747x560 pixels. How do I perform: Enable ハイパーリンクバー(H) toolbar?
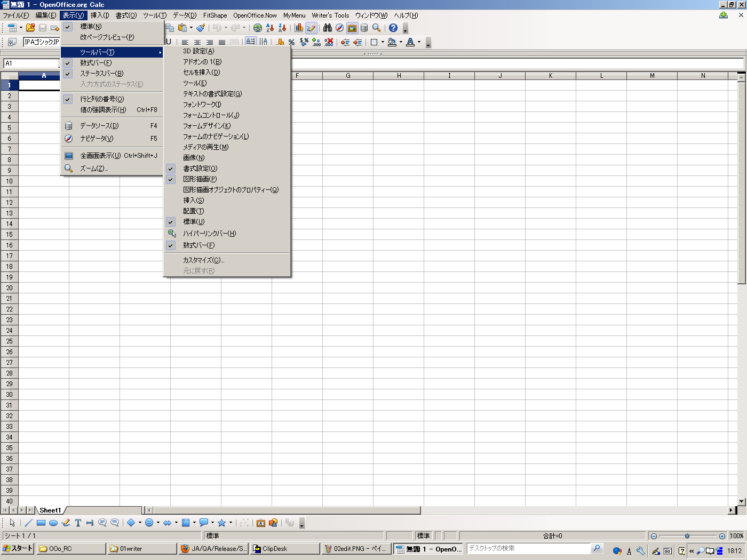click(227, 234)
